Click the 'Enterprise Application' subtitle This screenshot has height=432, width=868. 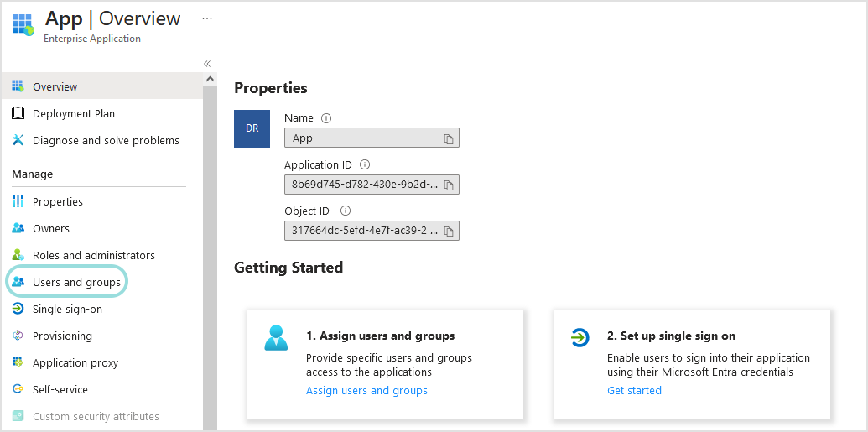point(92,39)
